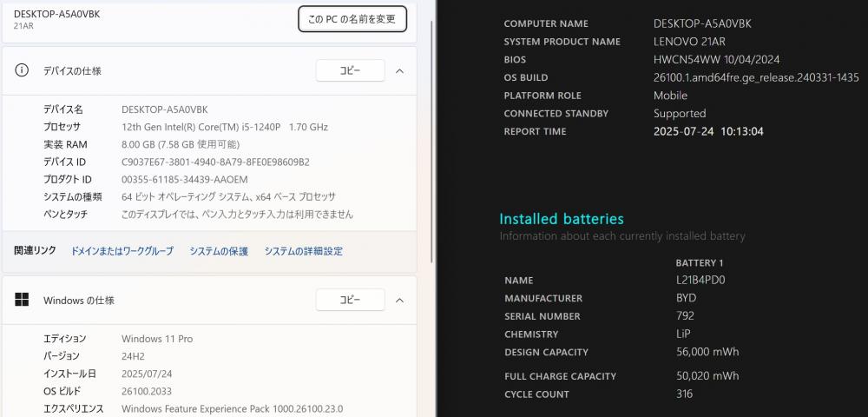This screenshot has width=868, height=417.
Task: Select OS BUILD value 26100.1.amd64fre.ge_release
Action: pos(756,77)
